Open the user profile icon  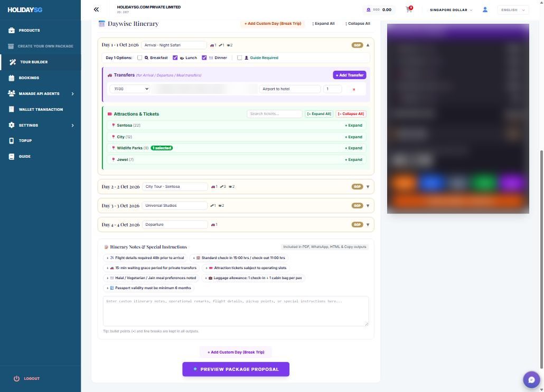point(485,9)
